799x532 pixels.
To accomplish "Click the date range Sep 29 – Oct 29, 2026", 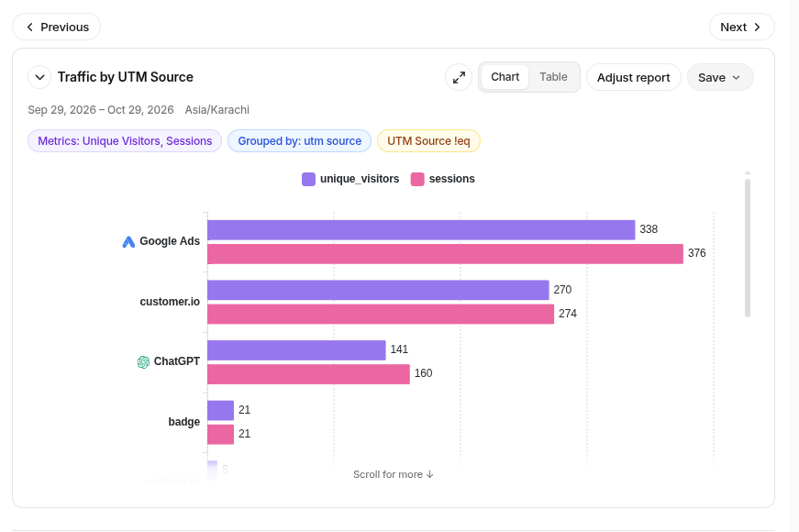I will point(100,110).
